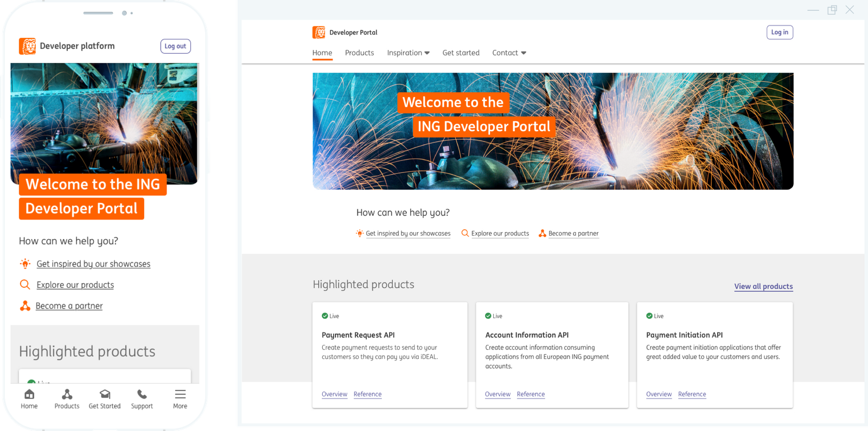Viewport: 868px width, 431px height.
Task: Click ING lion logo on mobile header
Action: point(28,46)
